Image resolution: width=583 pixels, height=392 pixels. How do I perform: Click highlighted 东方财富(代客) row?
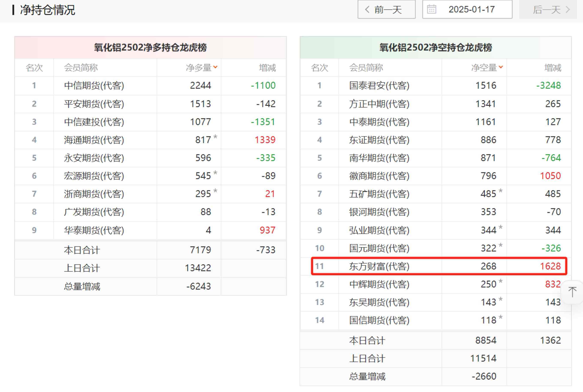(379, 266)
